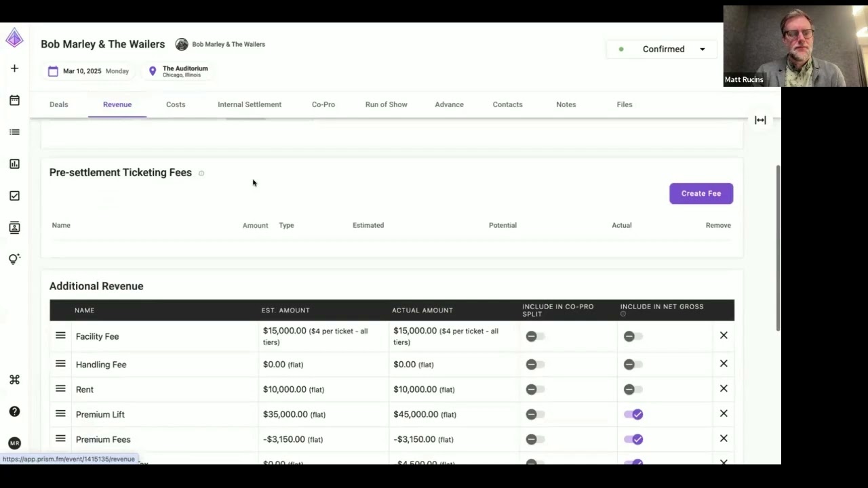Toggle Handling Fee co-pro split switch
This screenshot has height=488, width=868.
click(535, 365)
